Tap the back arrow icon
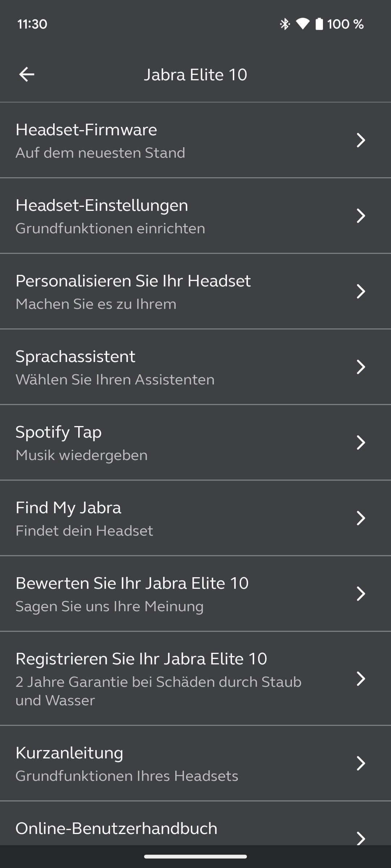391x868 pixels. click(27, 75)
